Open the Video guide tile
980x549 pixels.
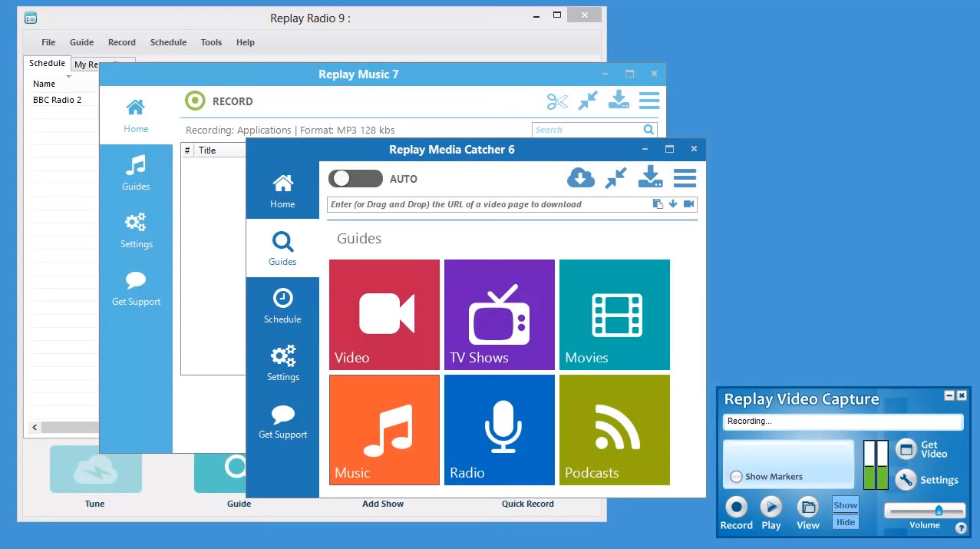(384, 315)
